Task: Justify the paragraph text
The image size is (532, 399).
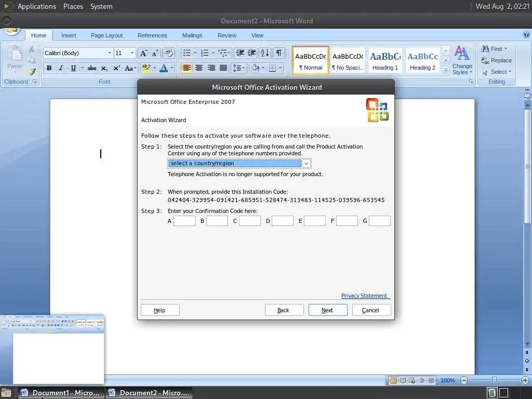Action: pyautogui.click(x=223, y=68)
